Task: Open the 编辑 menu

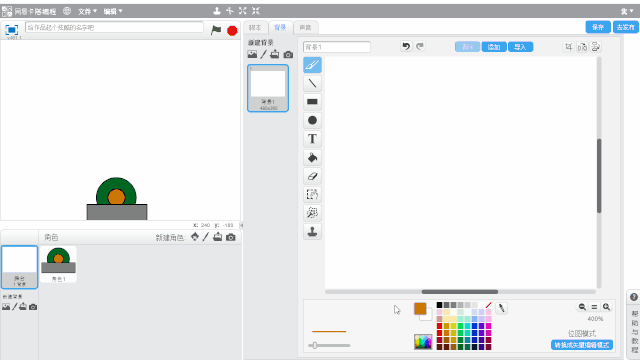Action: [113, 11]
